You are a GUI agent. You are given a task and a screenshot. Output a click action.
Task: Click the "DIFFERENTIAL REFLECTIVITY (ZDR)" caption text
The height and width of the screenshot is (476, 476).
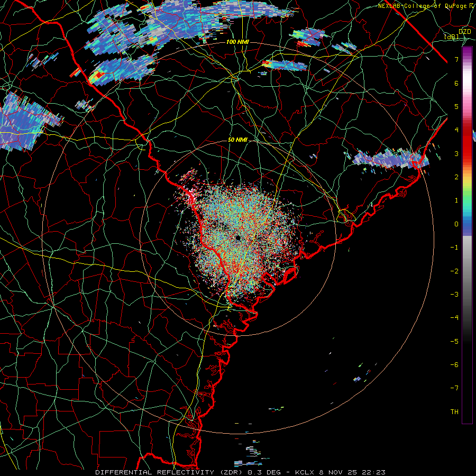[x=169, y=472]
